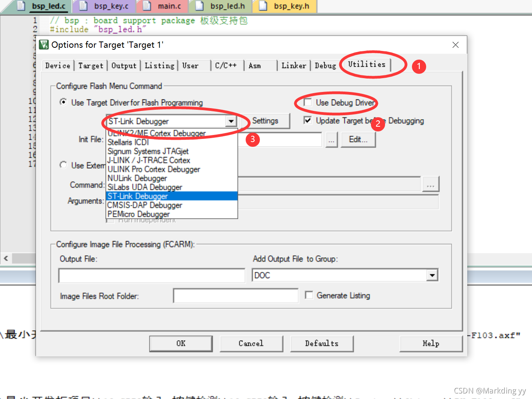
Task: Click the Init File input field
Action: click(x=279, y=140)
